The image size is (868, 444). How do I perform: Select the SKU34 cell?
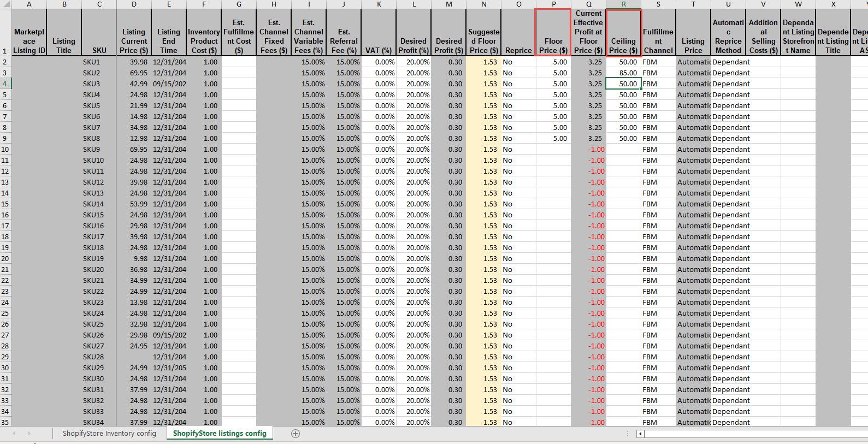coord(99,422)
